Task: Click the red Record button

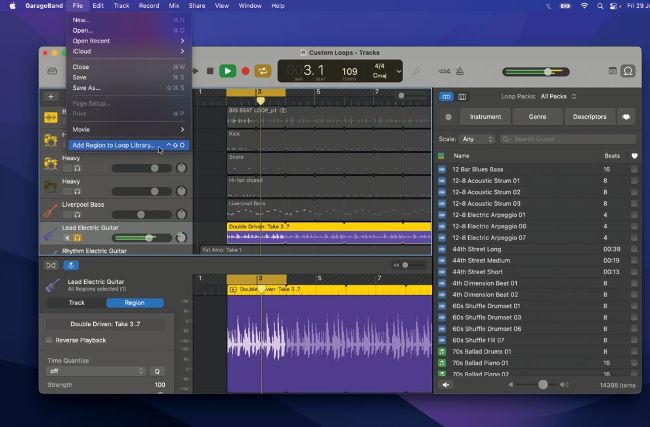Action: tap(245, 71)
